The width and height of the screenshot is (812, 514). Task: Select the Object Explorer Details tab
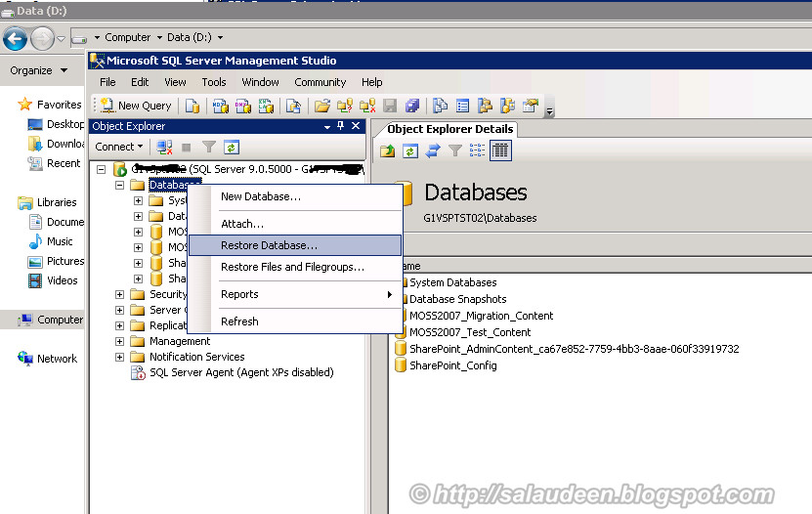[449, 129]
